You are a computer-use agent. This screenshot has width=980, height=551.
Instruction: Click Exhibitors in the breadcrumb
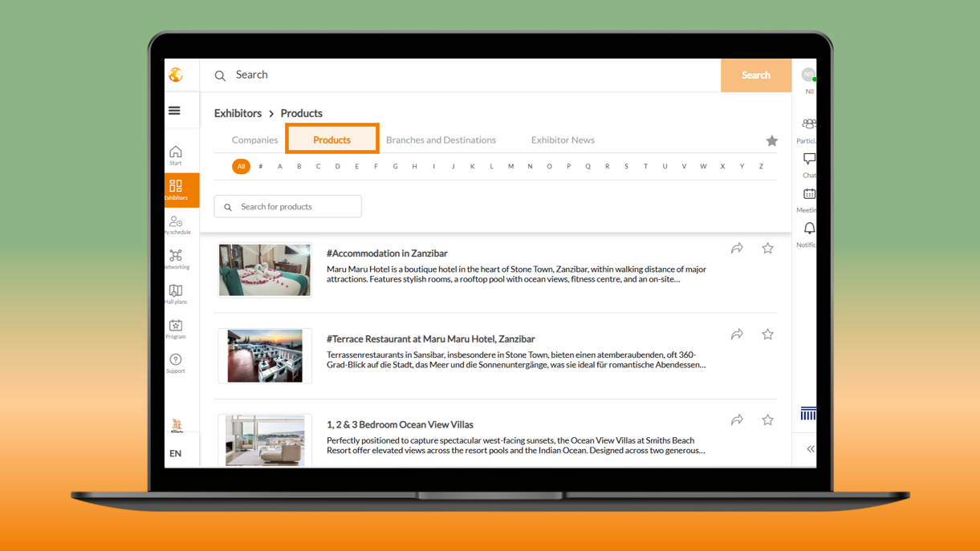click(238, 113)
